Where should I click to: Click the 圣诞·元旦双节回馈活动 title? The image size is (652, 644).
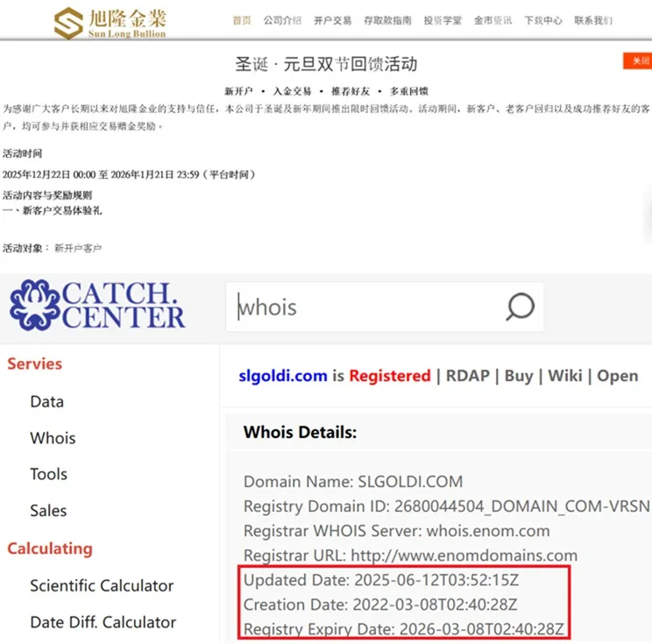point(326,64)
